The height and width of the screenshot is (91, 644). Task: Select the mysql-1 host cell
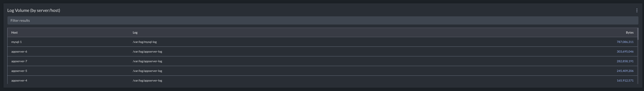17,42
